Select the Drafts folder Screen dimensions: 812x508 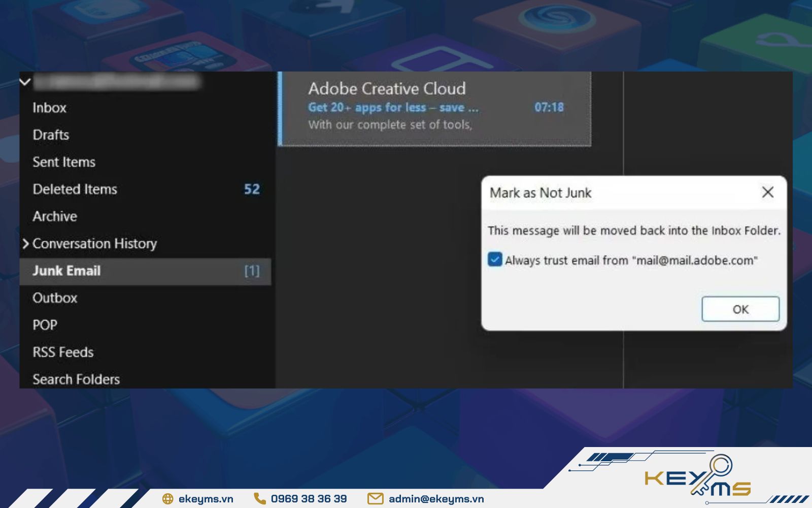click(51, 135)
